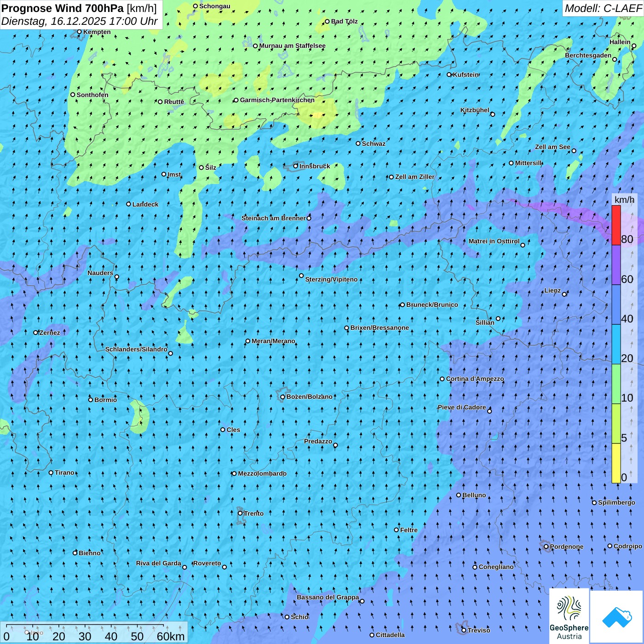
Task: Select the red 80+ km/h legend color
Action: [x=616, y=225]
